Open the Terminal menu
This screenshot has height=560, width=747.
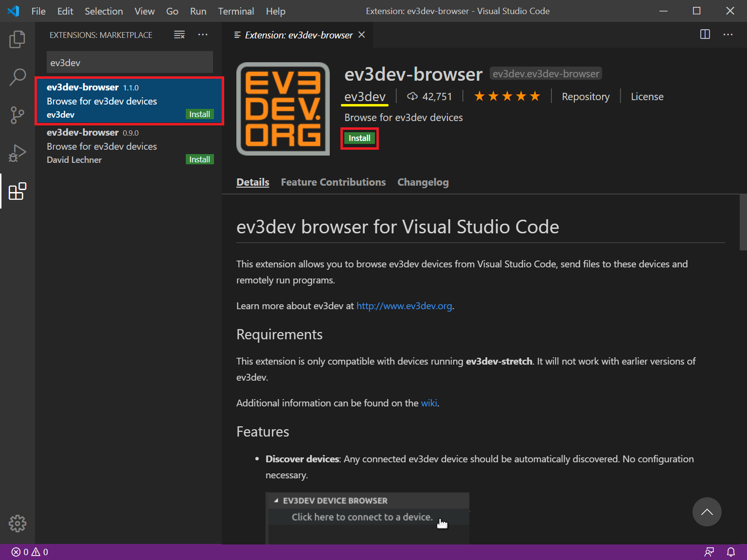pos(236,11)
